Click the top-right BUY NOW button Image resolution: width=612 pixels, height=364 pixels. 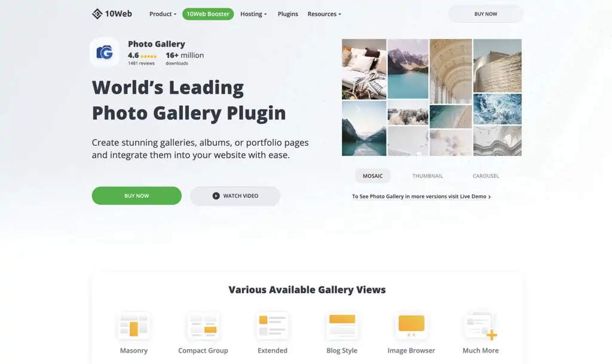(x=485, y=14)
